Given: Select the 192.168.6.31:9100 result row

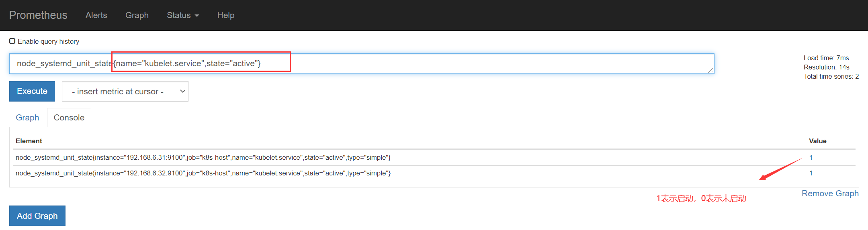Looking at the screenshot, I should click(x=203, y=157).
